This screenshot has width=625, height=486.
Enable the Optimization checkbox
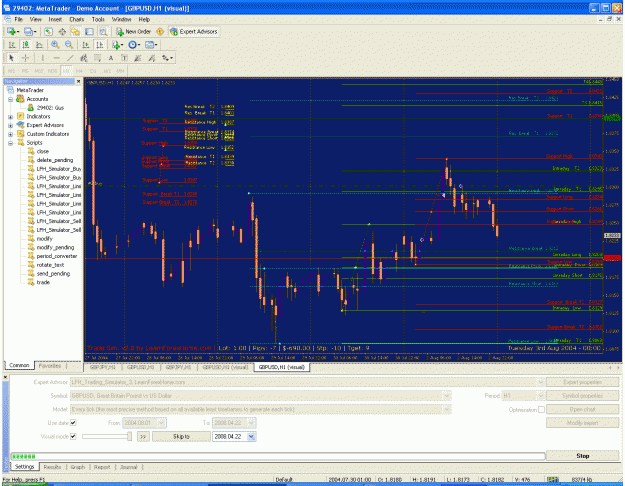[x=541, y=409]
